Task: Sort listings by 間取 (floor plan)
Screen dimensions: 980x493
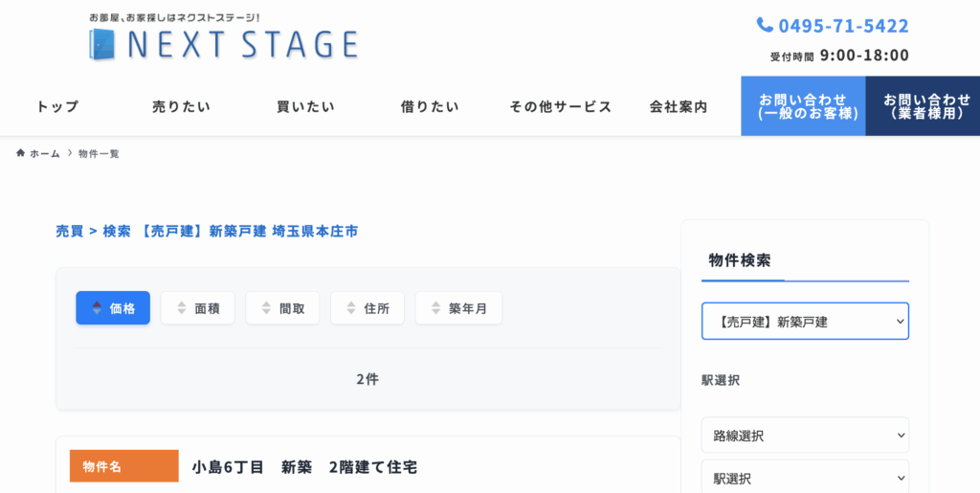Action: [x=282, y=308]
